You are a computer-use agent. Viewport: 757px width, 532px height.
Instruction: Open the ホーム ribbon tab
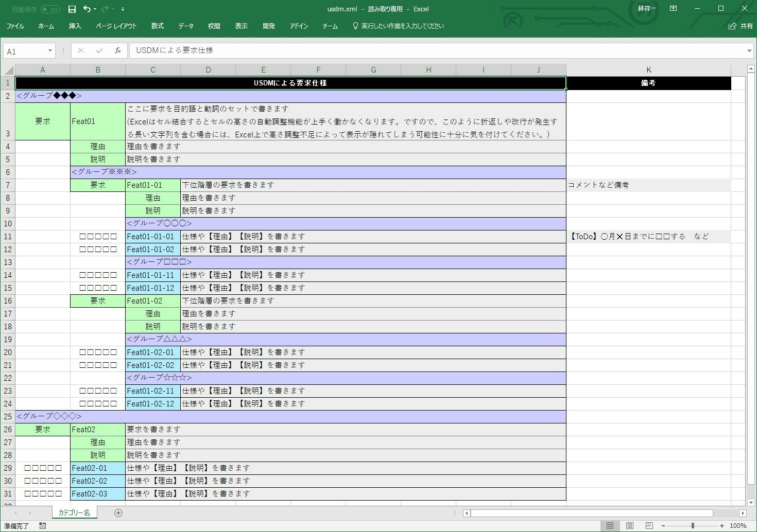46,26
